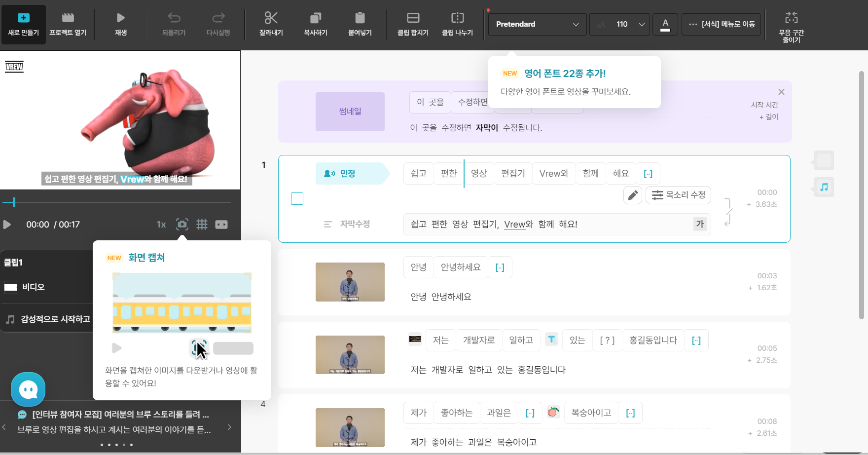The image size is (868, 455).
Task: Click the silence marker after 안녕하세요
Action: pos(500,267)
